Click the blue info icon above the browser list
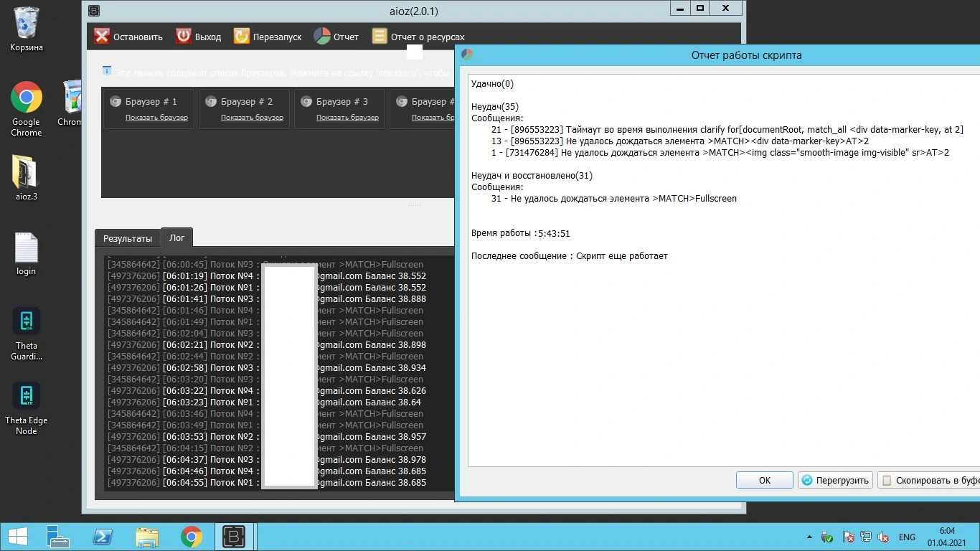The width and height of the screenshot is (980, 551). tap(107, 70)
